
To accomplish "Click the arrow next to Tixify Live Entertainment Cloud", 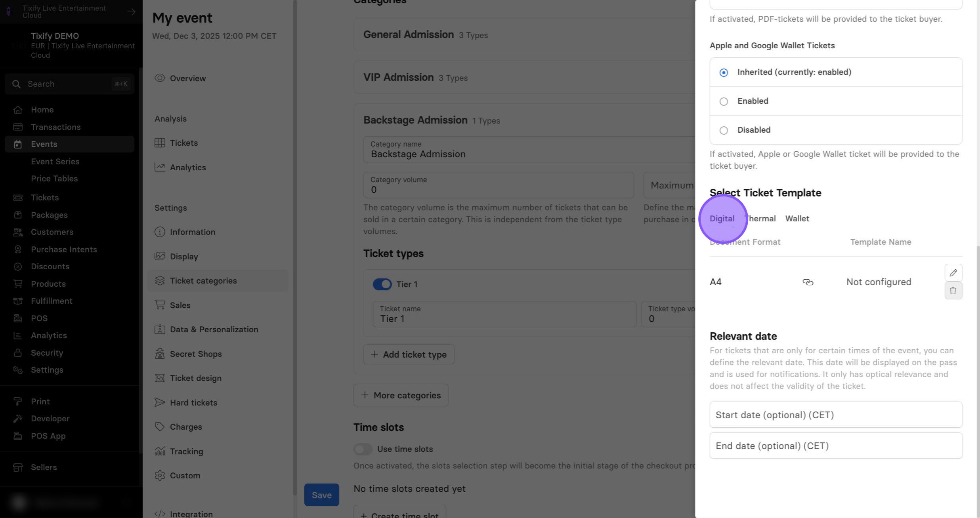I will tap(131, 12).
